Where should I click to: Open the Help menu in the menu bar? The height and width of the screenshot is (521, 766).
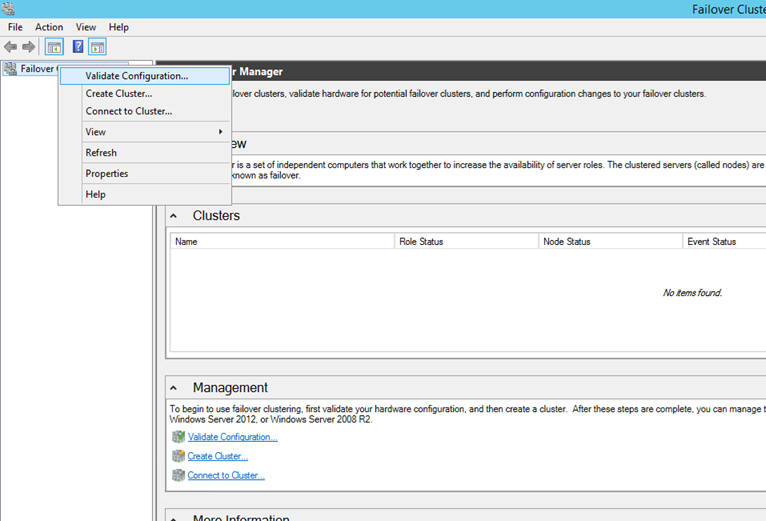click(x=118, y=27)
